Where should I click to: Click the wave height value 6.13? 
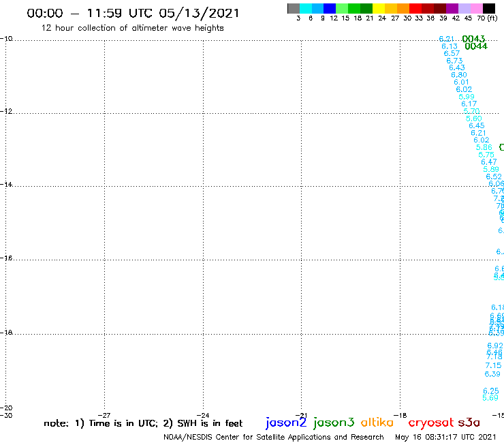click(x=449, y=46)
